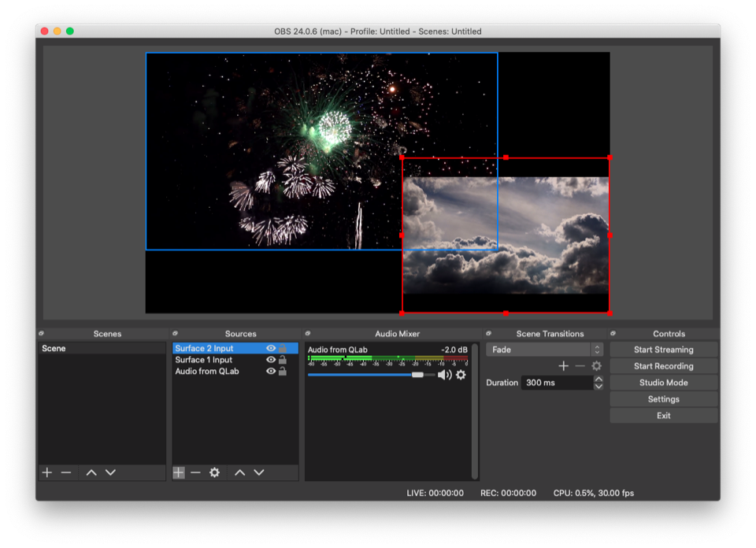Add a scene transition with the plus icon
Image resolution: width=756 pixels, height=548 pixels.
[x=563, y=366]
